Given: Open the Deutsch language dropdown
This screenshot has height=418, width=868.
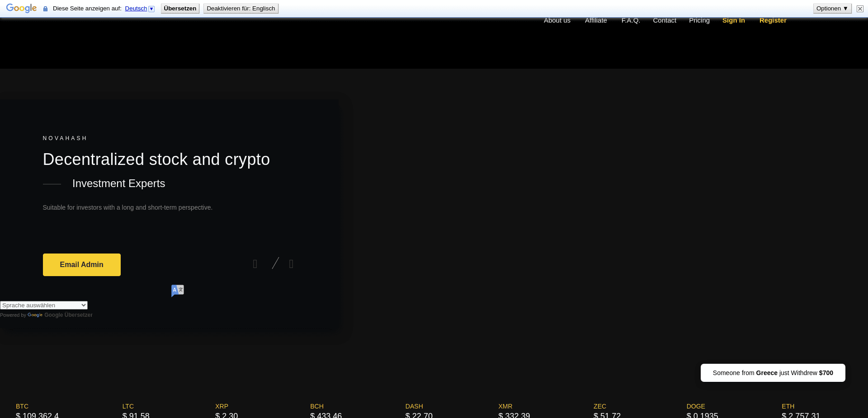Looking at the screenshot, I should pos(139,8).
